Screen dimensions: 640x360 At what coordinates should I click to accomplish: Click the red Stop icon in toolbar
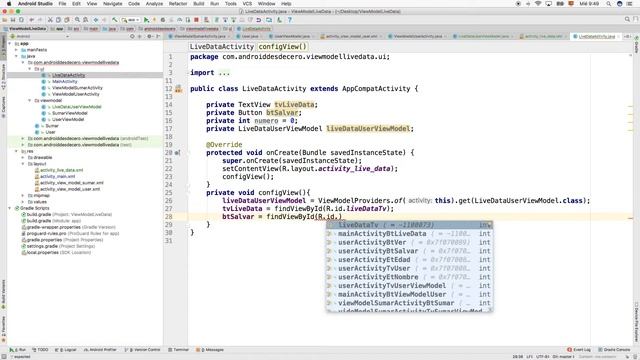coord(196,20)
